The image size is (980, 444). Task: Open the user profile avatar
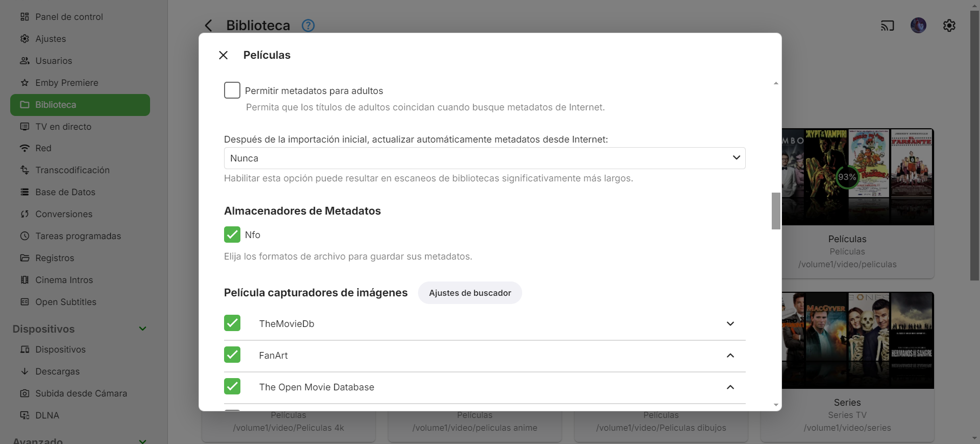[918, 26]
